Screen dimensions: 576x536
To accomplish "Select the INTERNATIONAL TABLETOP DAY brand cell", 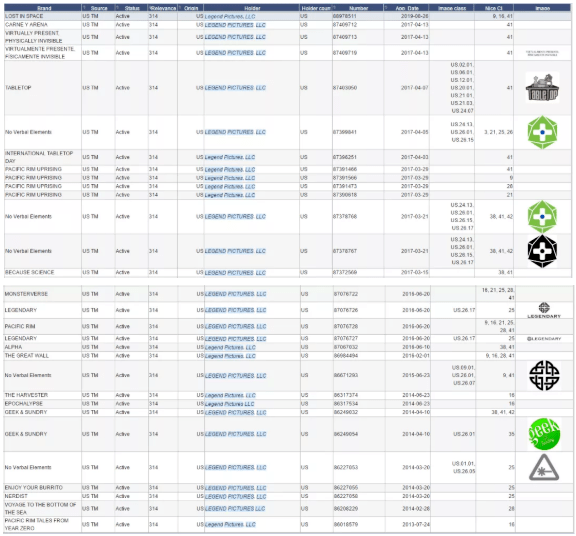I will 43,157.
